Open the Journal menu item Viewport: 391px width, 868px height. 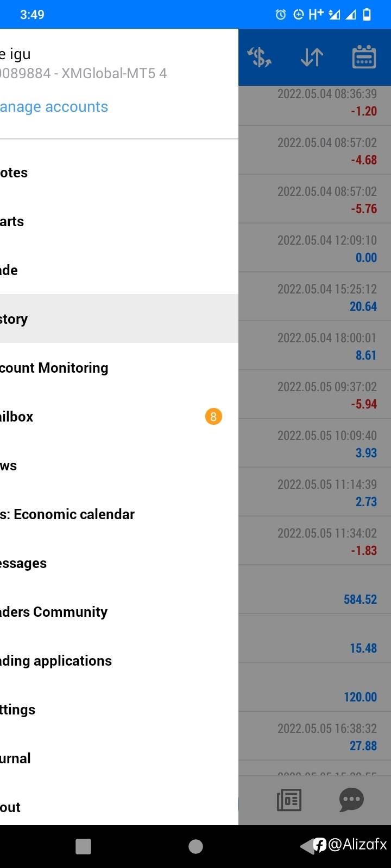pos(54,758)
